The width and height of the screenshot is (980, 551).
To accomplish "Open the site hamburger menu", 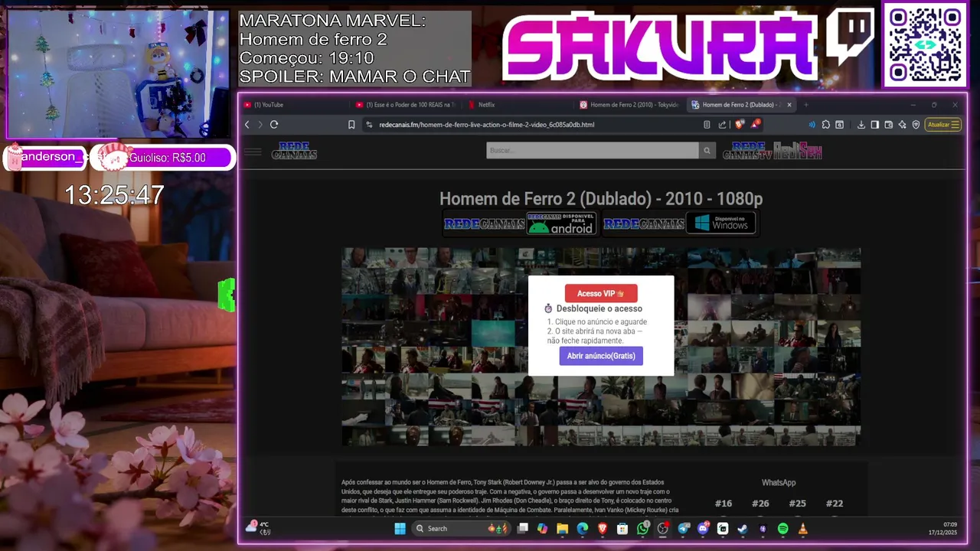I will [x=253, y=152].
